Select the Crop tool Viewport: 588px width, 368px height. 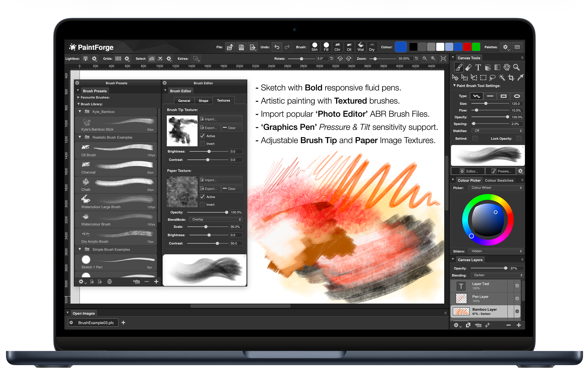pyautogui.click(x=511, y=78)
